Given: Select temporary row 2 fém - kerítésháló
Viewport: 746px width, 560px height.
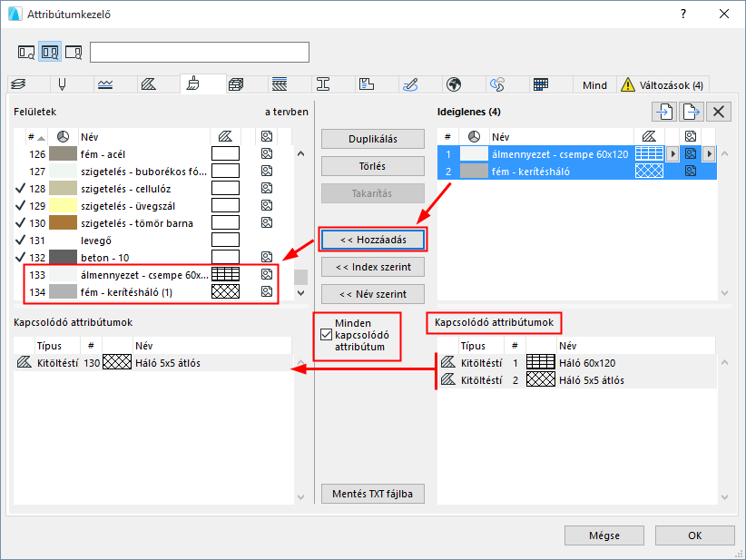Looking at the screenshot, I should coord(576,172).
